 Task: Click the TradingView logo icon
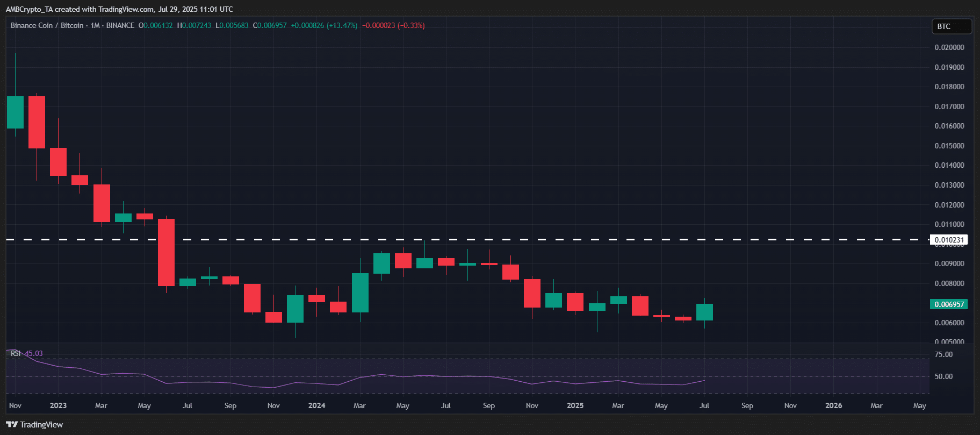[x=12, y=425]
